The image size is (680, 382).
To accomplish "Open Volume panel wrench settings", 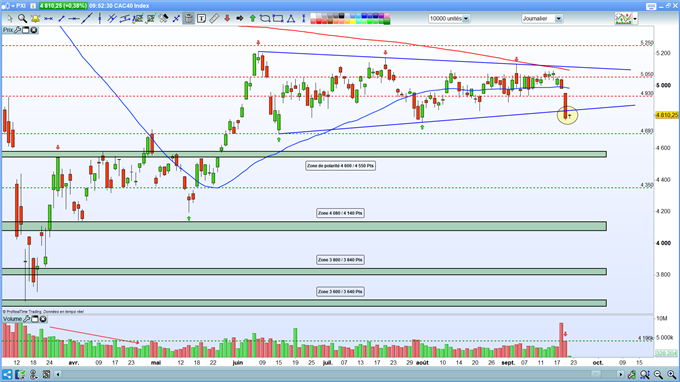I will click(26, 319).
